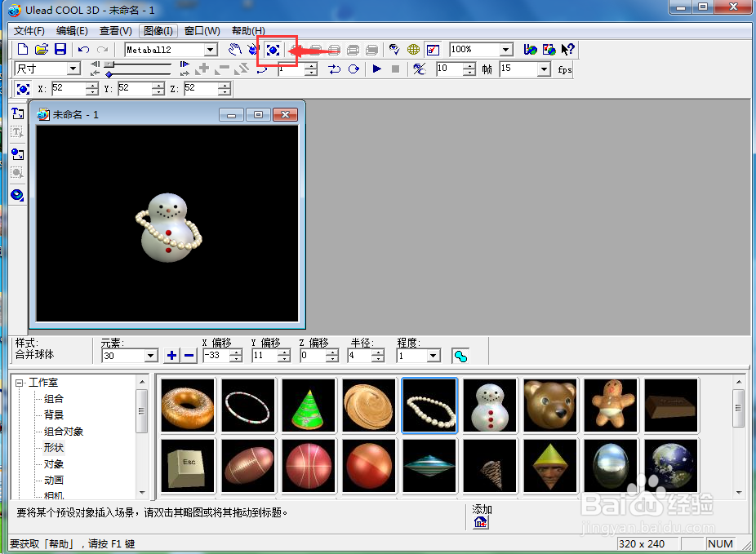756x554 pixels.
Task: Remove an element with the minus button
Action: (189, 356)
